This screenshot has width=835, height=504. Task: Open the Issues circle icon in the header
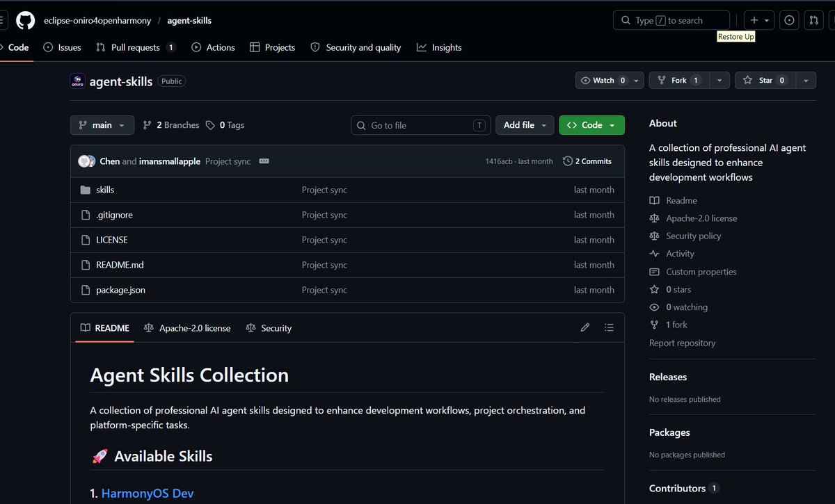click(x=789, y=21)
